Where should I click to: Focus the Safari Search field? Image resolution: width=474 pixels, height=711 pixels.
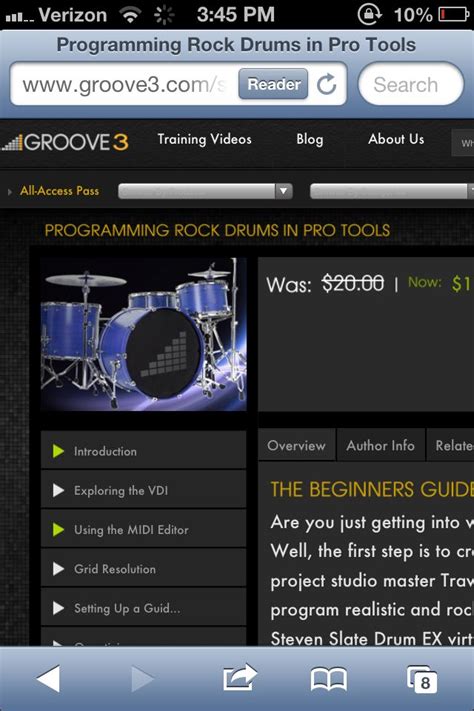411,84
